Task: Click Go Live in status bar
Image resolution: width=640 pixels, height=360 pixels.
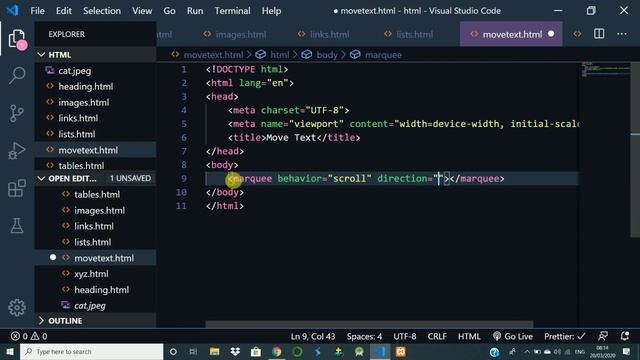Action: (513, 336)
